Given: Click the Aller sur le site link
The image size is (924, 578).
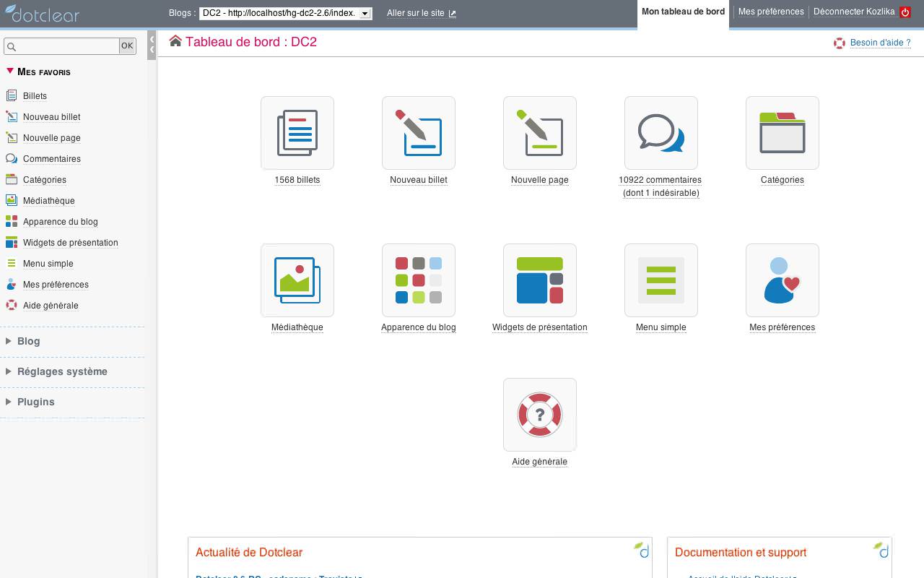Looking at the screenshot, I should (421, 13).
